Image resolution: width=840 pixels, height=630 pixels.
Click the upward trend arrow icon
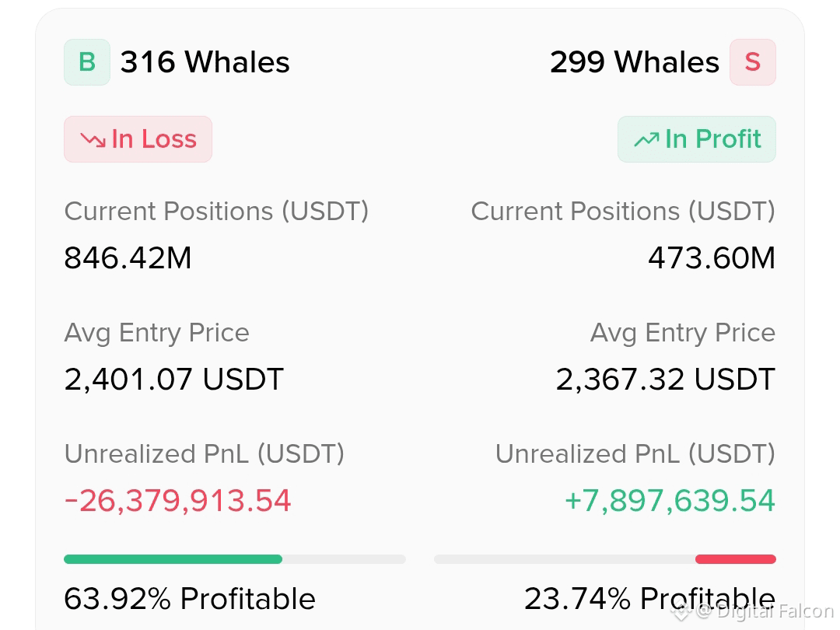point(646,140)
